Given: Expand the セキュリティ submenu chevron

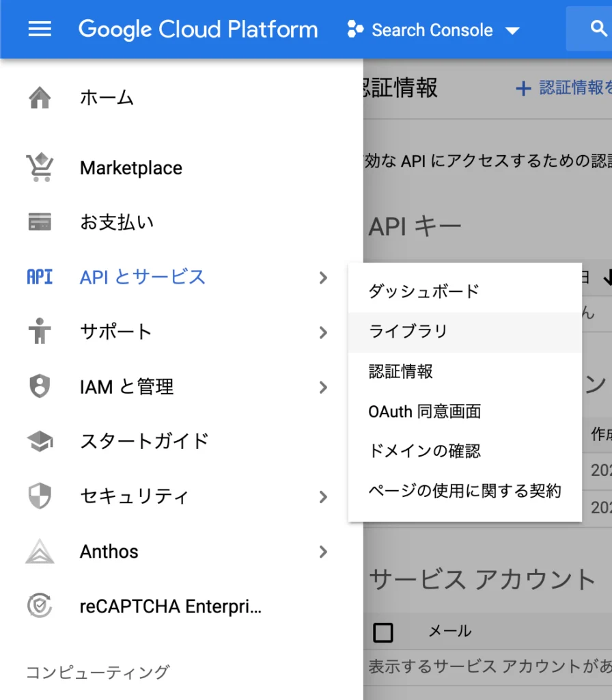Looking at the screenshot, I should (x=323, y=497).
